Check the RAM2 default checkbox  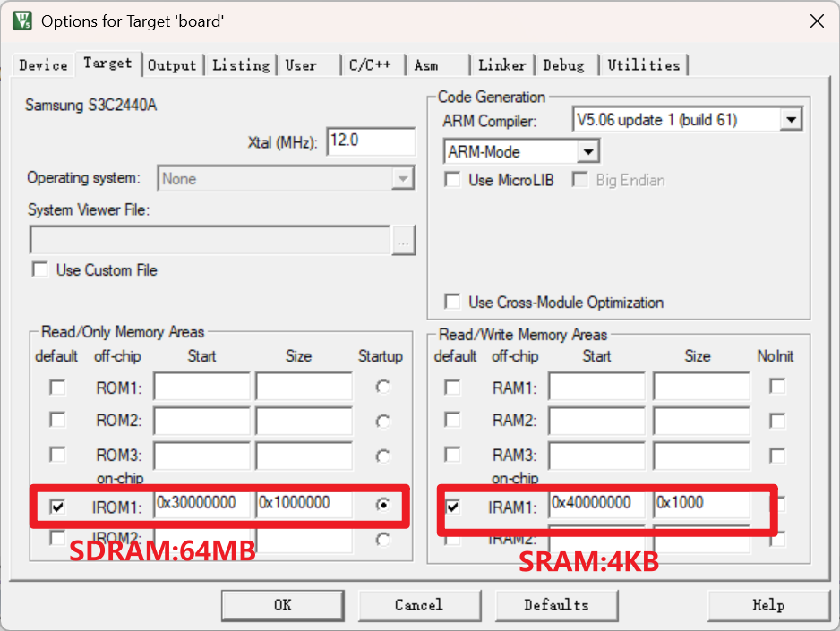[452, 420]
